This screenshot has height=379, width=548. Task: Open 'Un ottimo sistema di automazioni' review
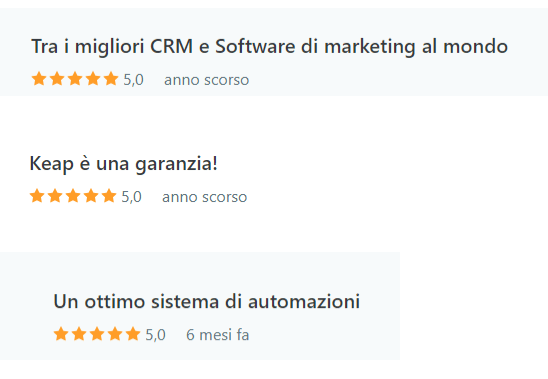pos(207,301)
